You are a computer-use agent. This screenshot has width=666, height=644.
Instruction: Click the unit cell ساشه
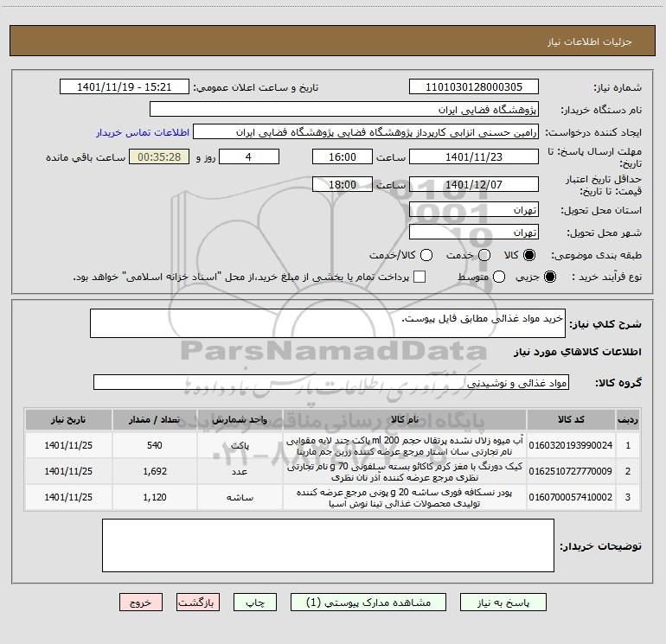[x=240, y=498]
